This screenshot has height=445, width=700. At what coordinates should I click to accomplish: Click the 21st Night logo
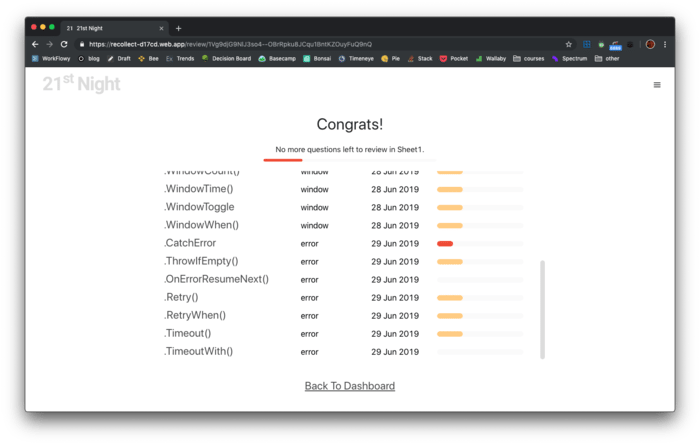pyautogui.click(x=81, y=85)
